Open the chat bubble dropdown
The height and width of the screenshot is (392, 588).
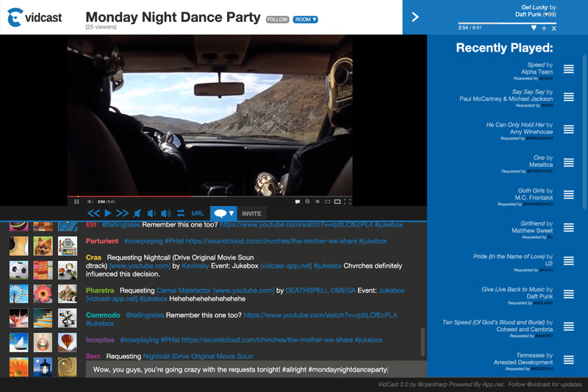223,213
